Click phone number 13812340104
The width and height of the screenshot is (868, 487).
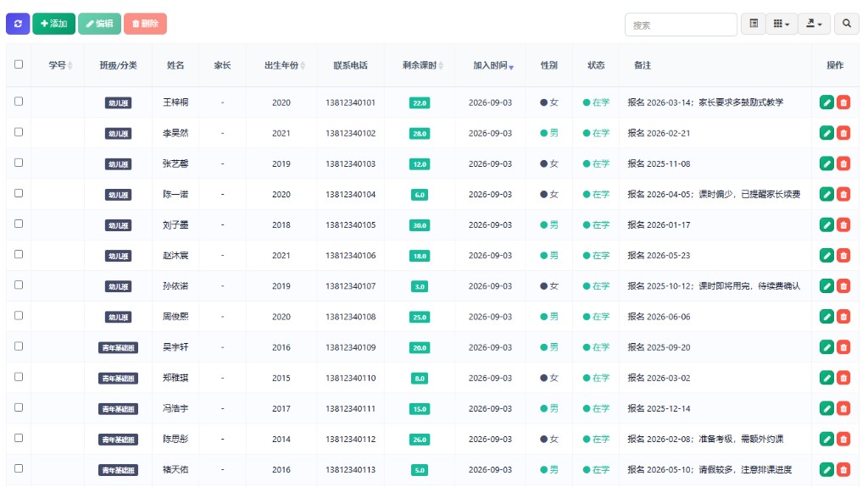(350, 194)
